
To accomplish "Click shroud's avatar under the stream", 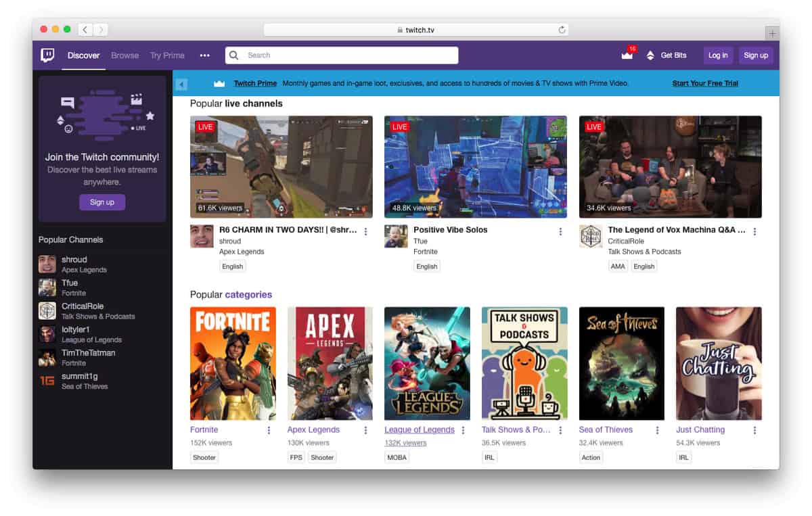I will 202,236.
